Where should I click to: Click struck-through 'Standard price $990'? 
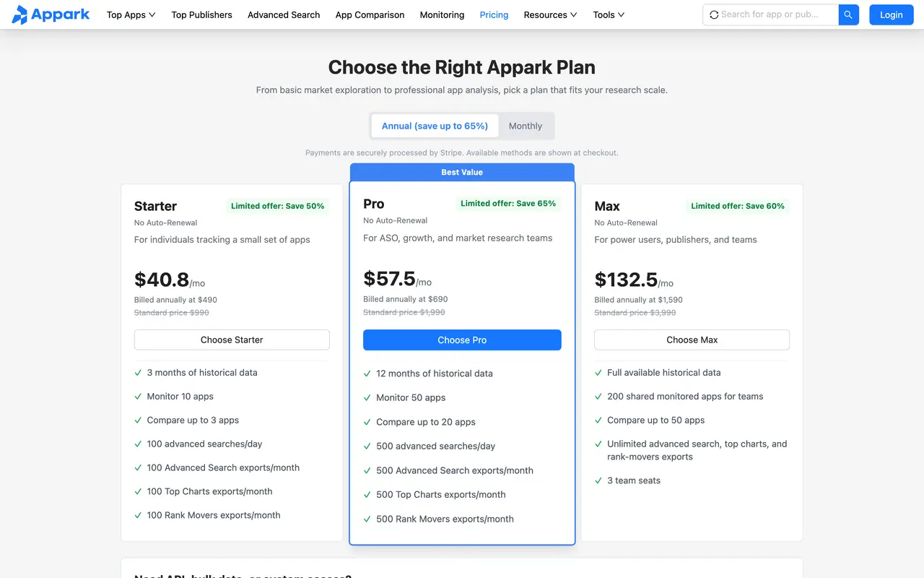[x=172, y=313]
